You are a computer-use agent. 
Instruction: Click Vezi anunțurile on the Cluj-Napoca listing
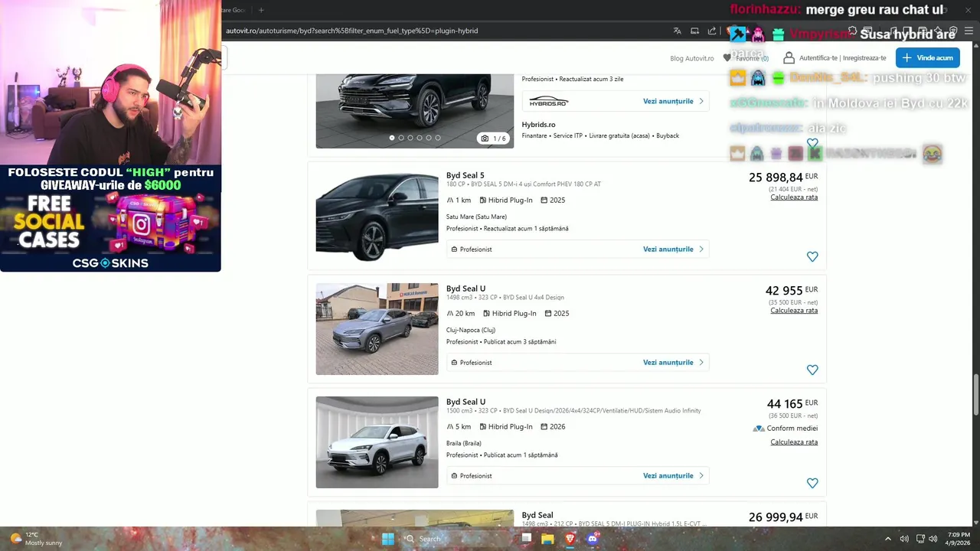668,363
